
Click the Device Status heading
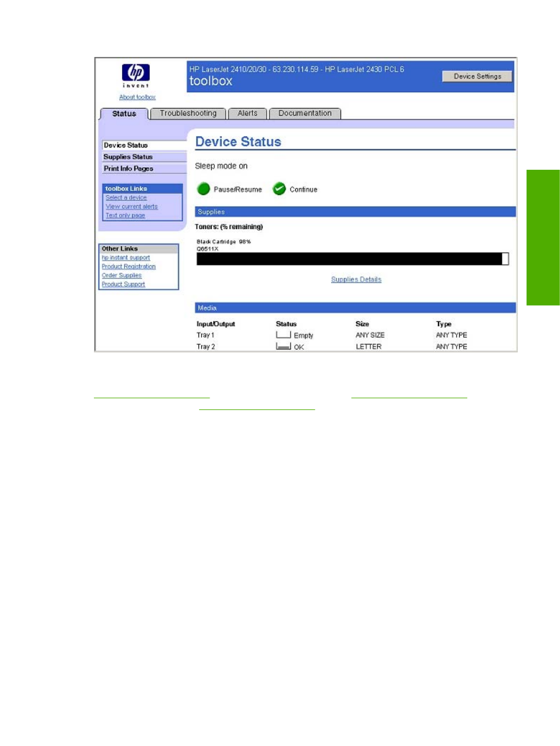(x=238, y=142)
